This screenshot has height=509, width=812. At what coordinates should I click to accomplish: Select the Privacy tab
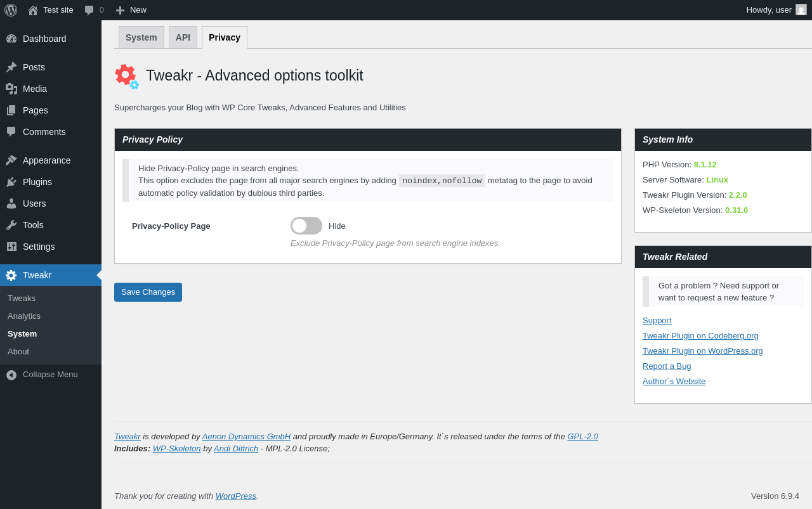[225, 37]
